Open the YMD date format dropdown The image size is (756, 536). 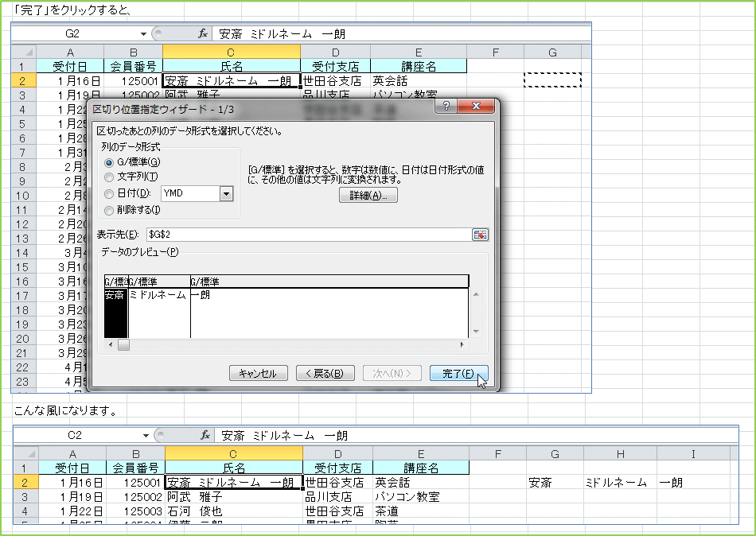tap(227, 194)
